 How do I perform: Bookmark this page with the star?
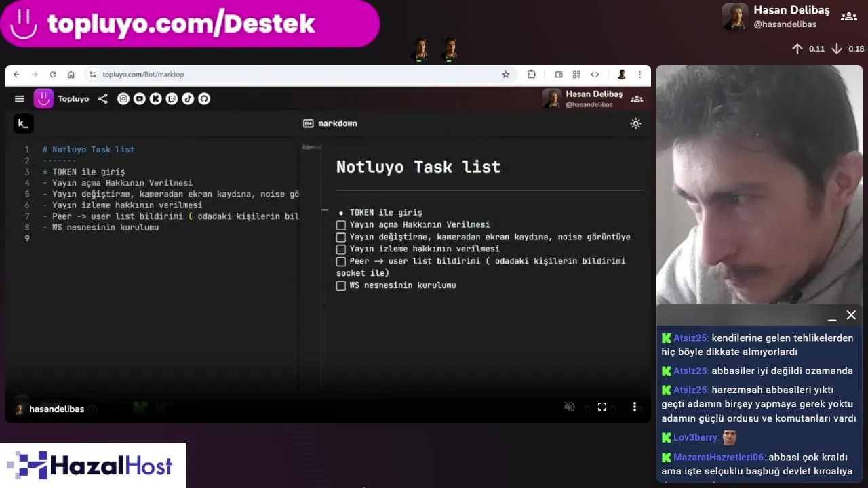pos(505,75)
